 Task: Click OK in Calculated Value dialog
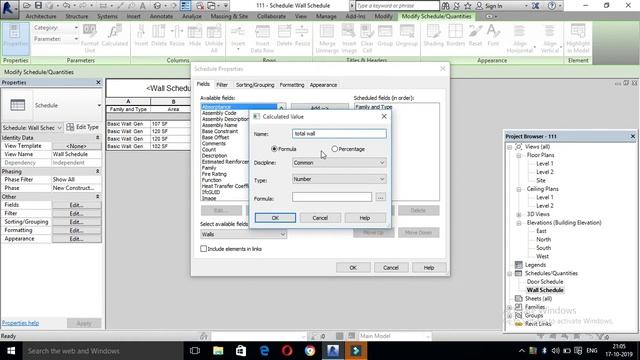click(275, 218)
